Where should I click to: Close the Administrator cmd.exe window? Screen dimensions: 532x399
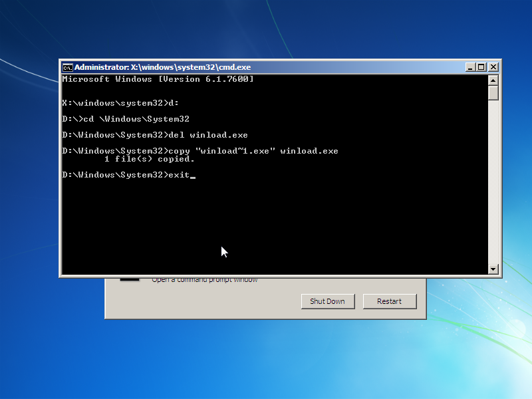tap(493, 67)
